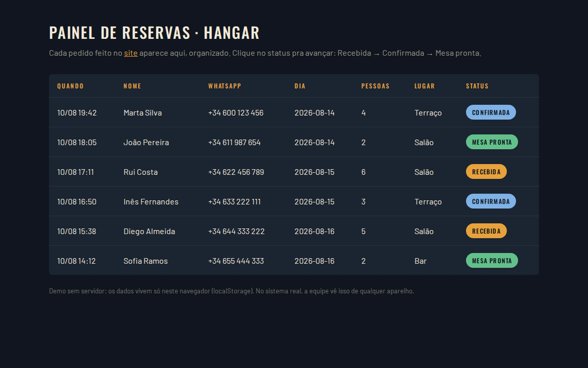588x368 pixels.
Task: Click Diego Almeida's party size 5
Action: (363, 231)
